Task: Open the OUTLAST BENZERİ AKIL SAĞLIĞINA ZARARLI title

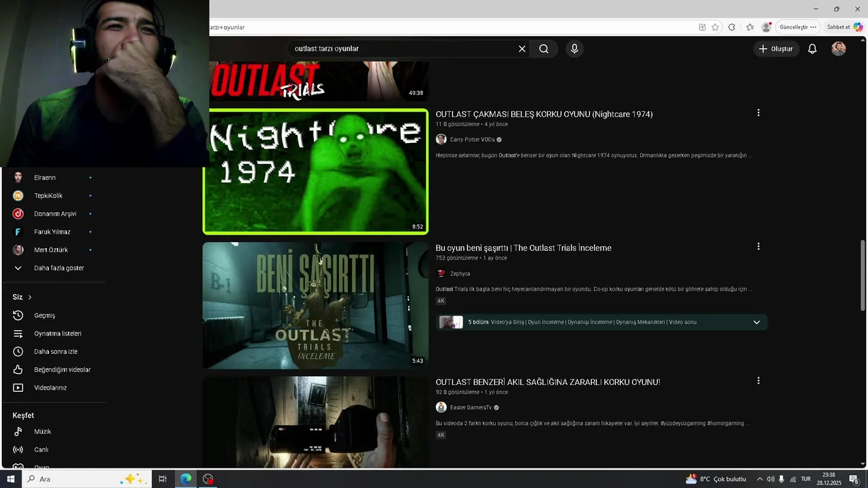Action: coord(548,382)
